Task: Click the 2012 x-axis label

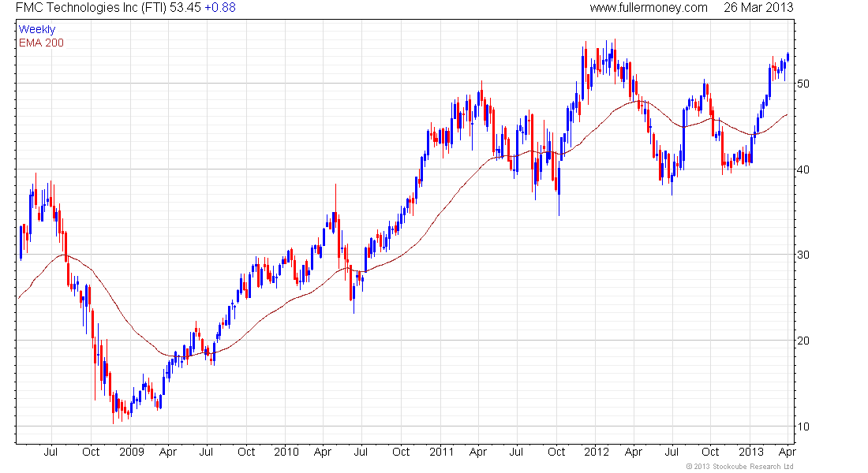Action: click(x=597, y=452)
